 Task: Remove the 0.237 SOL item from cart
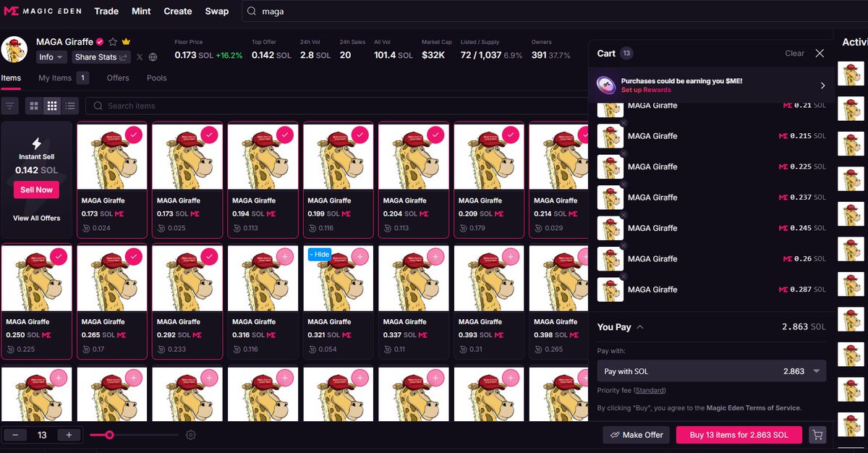pyautogui.click(x=624, y=185)
